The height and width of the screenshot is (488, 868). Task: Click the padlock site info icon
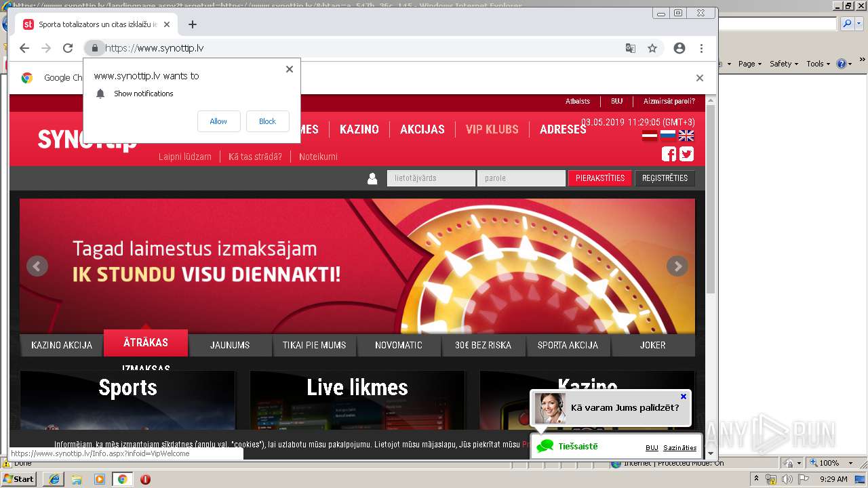[94, 48]
